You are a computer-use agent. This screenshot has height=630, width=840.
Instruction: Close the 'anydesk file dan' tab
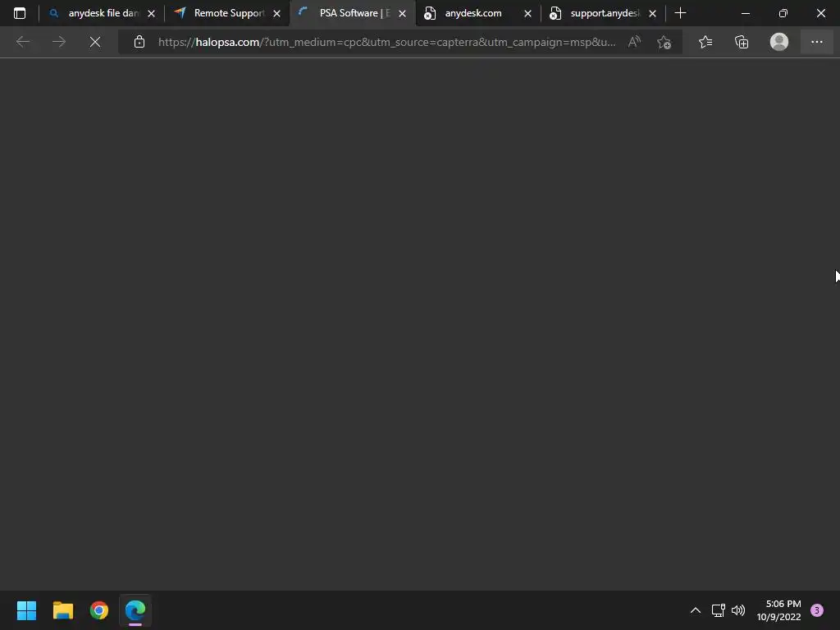click(x=151, y=13)
